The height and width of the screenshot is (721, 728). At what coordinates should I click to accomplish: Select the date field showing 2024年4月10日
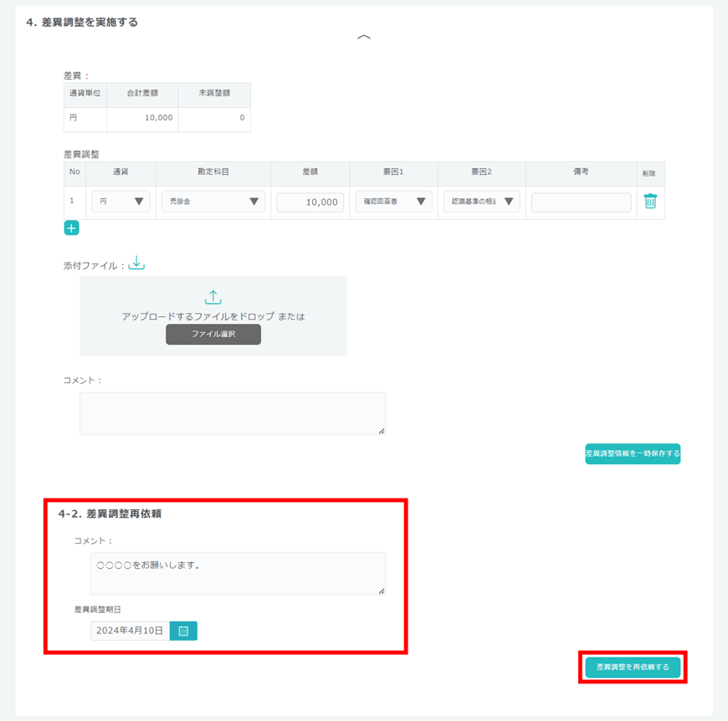point(130,631)
